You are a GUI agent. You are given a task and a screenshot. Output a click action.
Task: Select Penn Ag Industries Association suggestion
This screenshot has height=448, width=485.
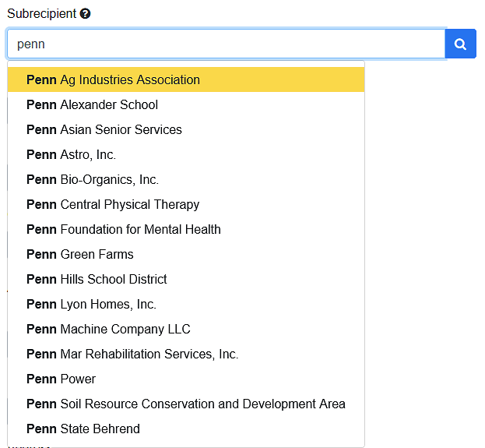113,79
